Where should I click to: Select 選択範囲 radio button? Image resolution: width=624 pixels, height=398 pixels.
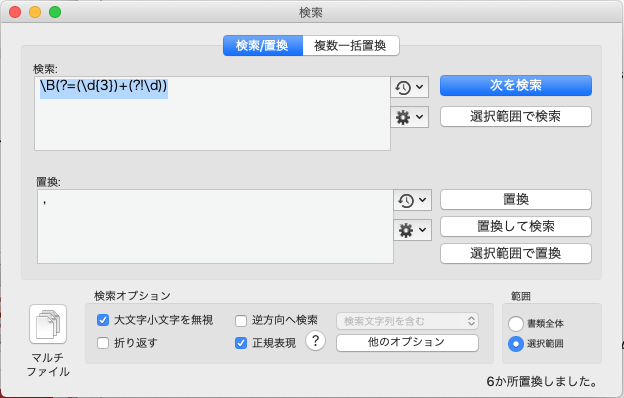516,343
